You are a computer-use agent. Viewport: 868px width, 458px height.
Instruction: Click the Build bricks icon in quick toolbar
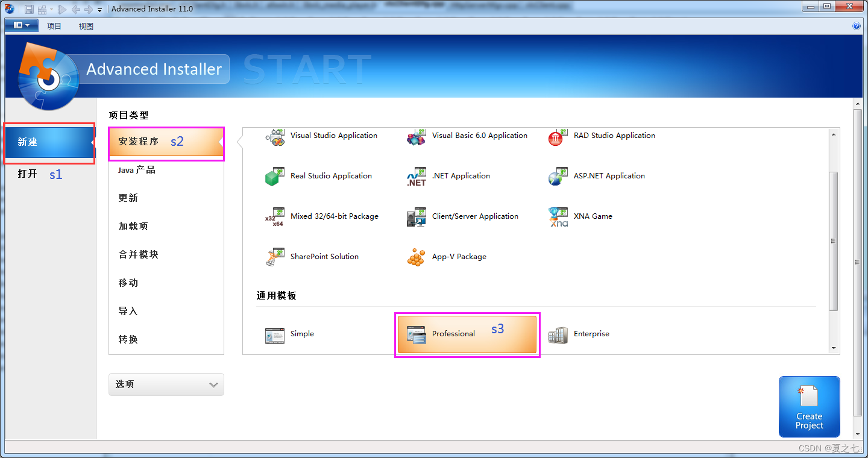point(42,10)
